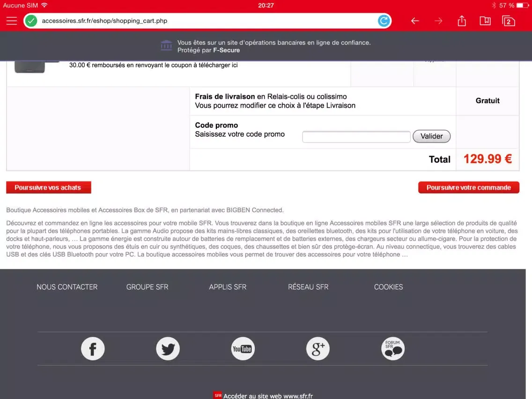Open the RÉSEAU SFR footer link

[x=308, y=287]
